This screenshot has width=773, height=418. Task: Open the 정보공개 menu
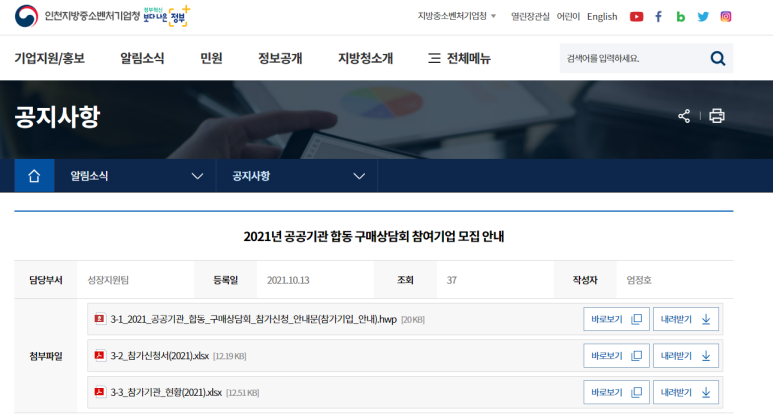pyautogui.click(x=280, y=59)
